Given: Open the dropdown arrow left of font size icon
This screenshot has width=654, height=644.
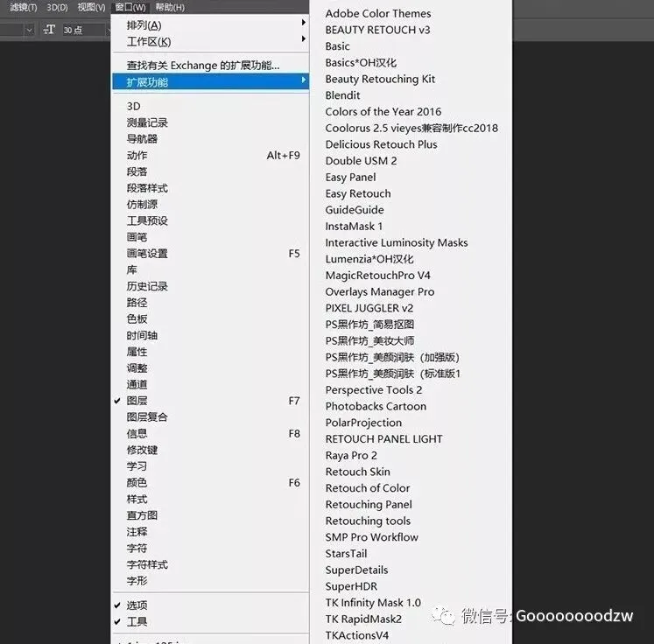Looking at the screenshot, I should (x=29, y=30).
